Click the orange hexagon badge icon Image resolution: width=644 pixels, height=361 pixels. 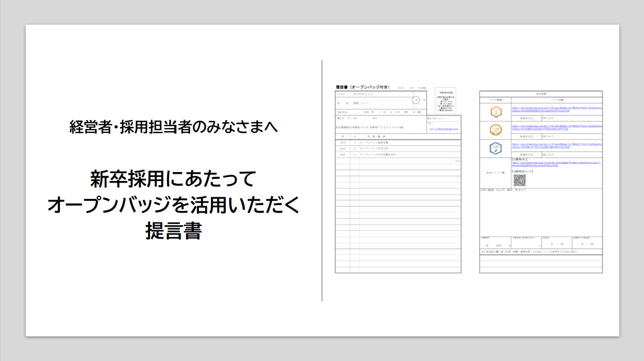click(x=495, y=112)
